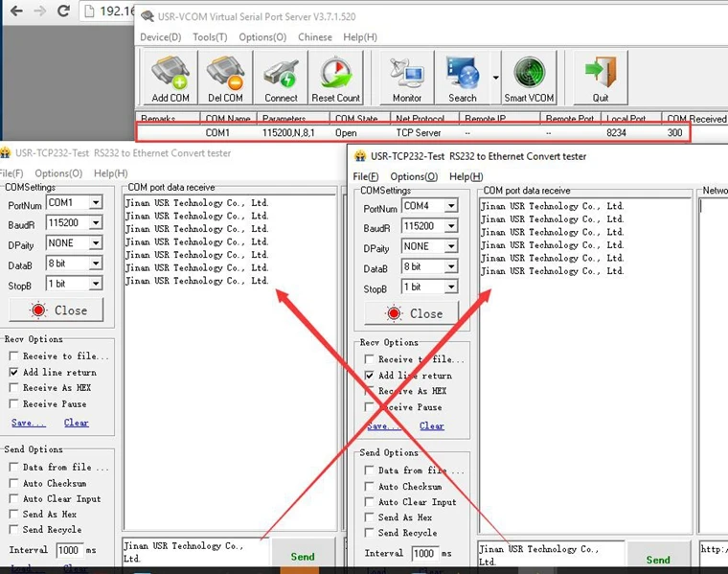This screenshot has width=728, height=574.
Task: Open Help(H) menu in USR-VCOM
Action: [360, 37]
